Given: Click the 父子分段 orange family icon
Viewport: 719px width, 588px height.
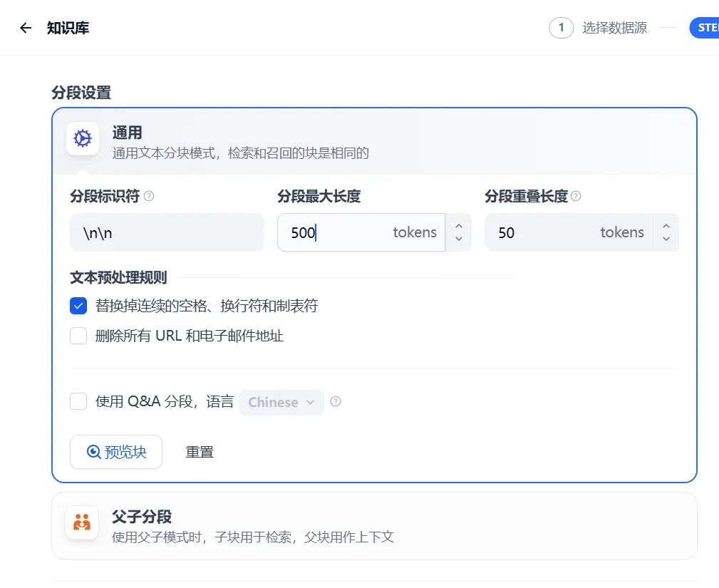Looking at the screenshot, I should (x=82, y=522).
